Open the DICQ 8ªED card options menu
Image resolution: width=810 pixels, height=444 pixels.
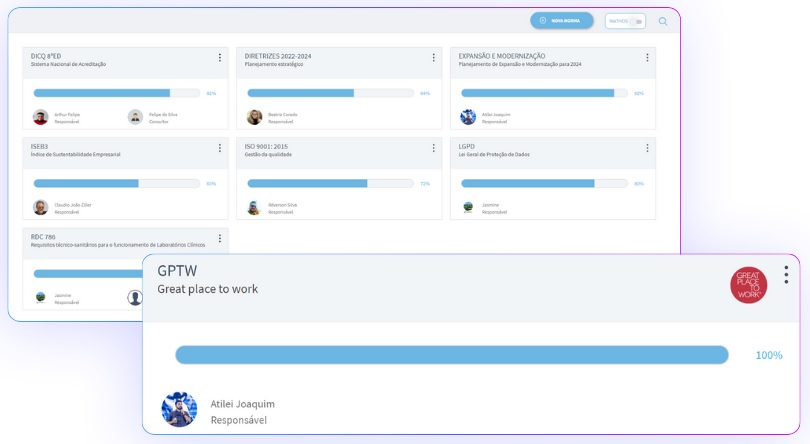click(220, 58)
